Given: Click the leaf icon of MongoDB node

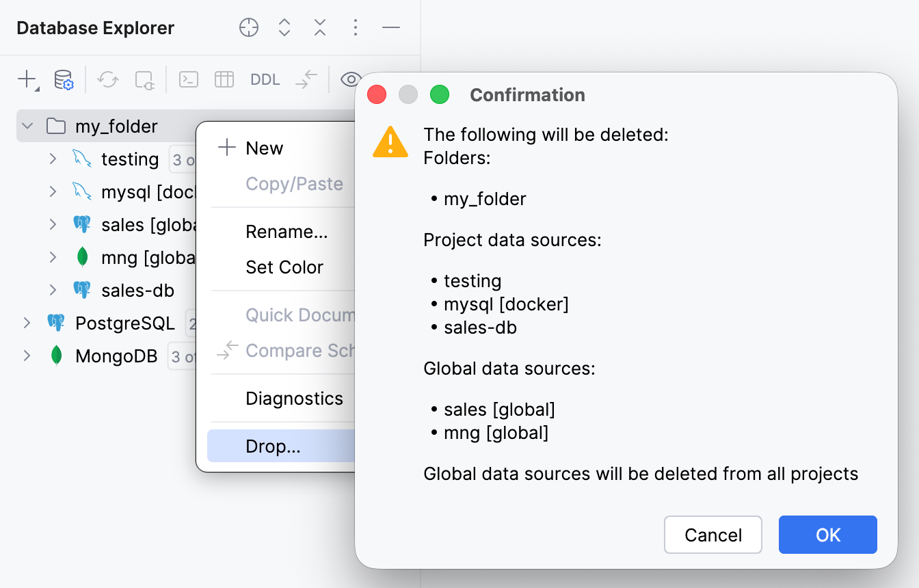Looking at the screenshot, I should pos(57,356).
